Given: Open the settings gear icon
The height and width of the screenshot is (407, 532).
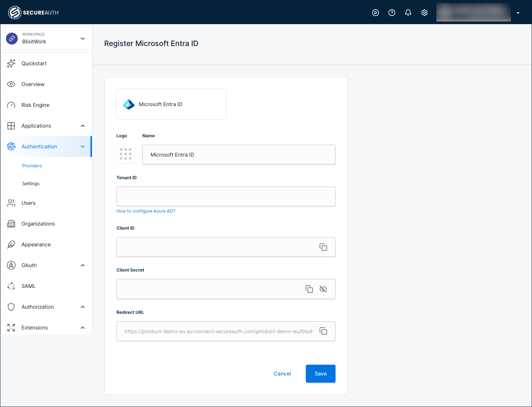Looking at the screenshot, I should [x=424, y=13].
